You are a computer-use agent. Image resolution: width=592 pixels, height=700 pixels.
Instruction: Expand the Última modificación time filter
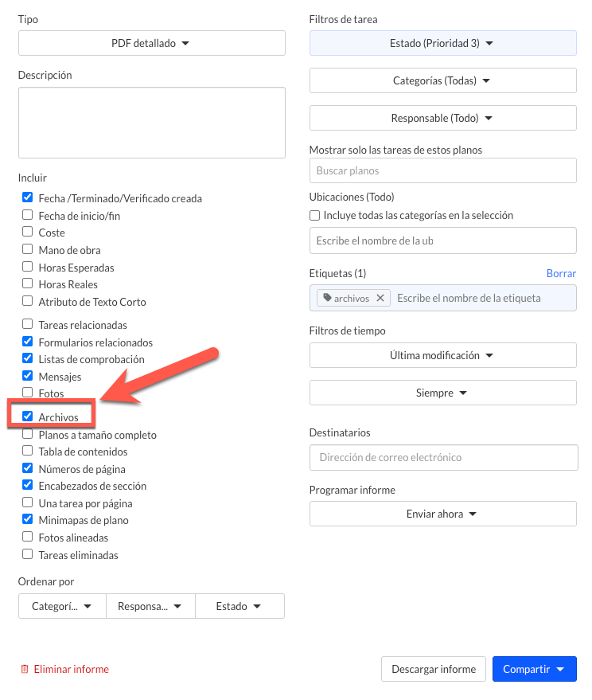click(443, 355)
